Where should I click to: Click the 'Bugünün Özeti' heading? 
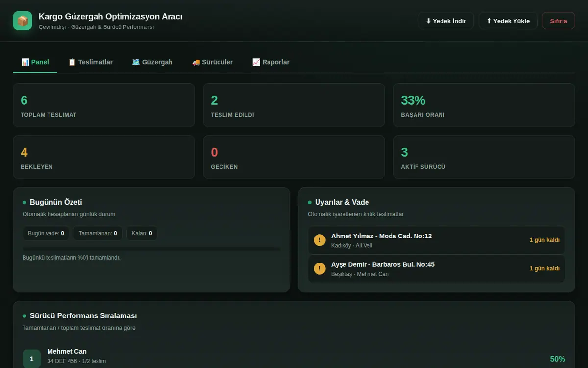56,202
